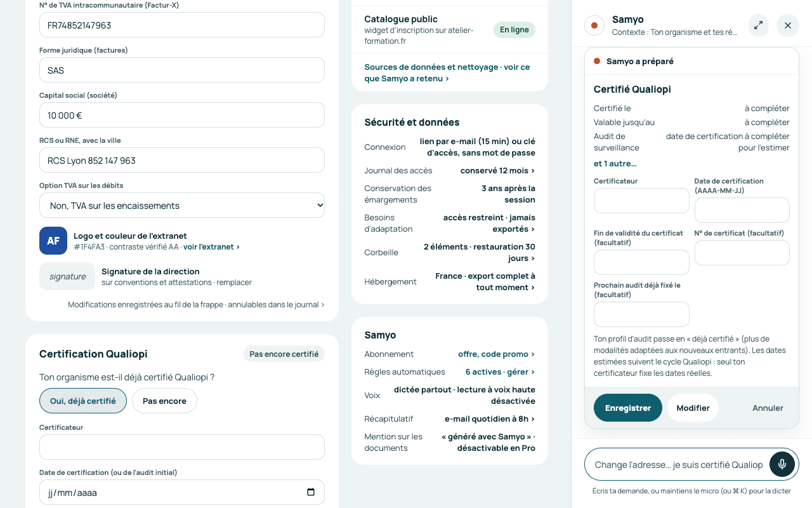Click the RCS ou RNE field

tap(182, 160)
